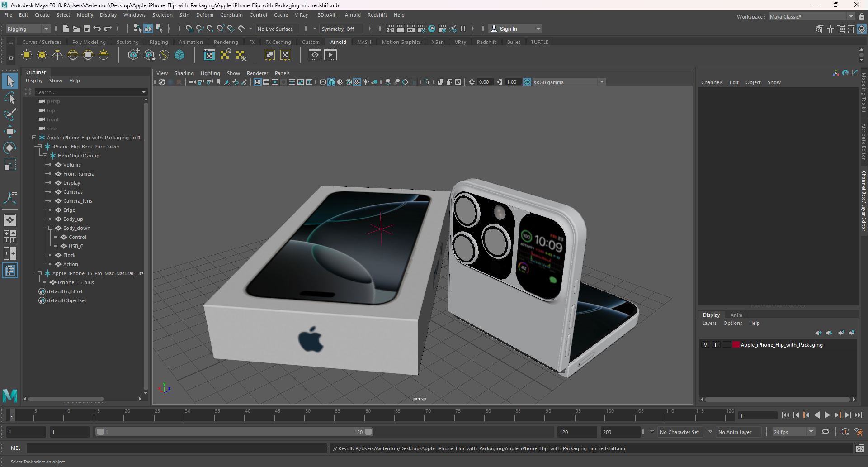868x467 pixels.
Task: Save the scene with disk icon
Action: [87, 29]
